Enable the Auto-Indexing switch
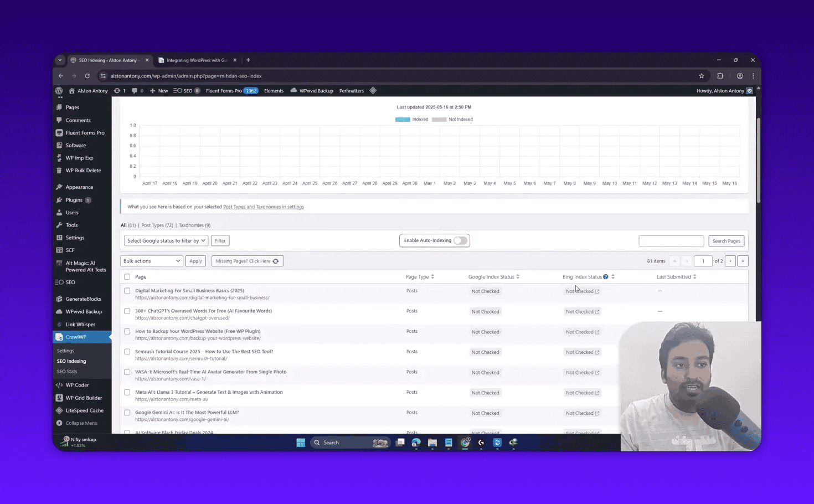814x504 pixels. (460, 240)
